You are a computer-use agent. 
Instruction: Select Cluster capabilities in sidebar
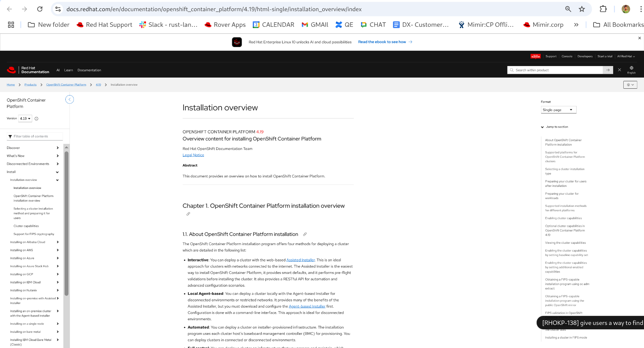[x=26, y=226]
